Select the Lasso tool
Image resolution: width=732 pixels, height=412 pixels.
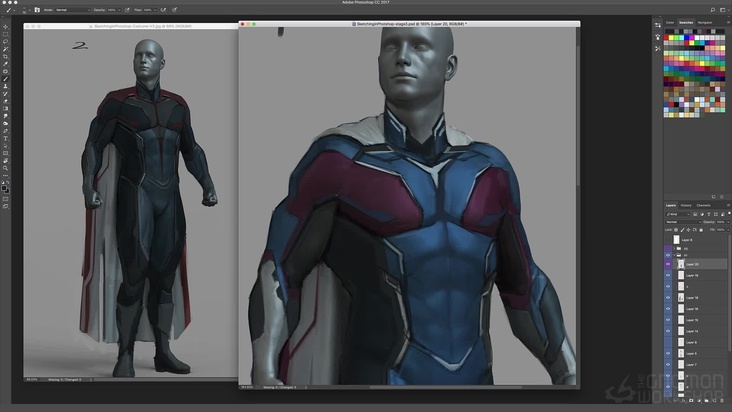click(x=6, y=42)
